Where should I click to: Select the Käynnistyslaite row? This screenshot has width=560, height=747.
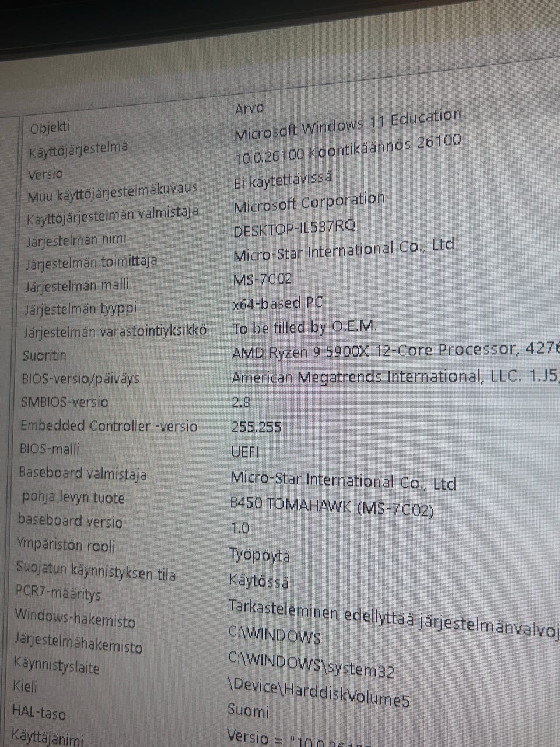pos(57,665)
